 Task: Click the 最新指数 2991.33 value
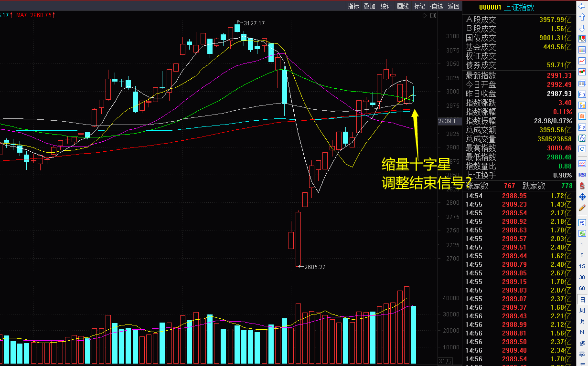point(559,75)
